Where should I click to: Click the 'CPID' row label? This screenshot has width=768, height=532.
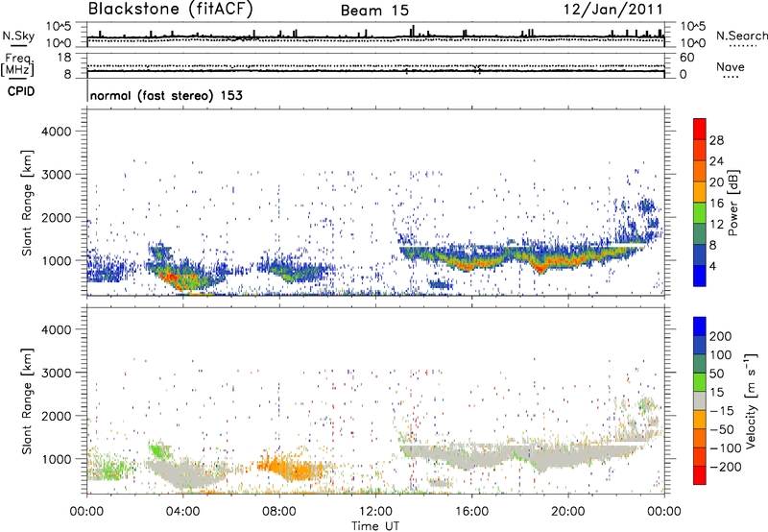tap(21, 91)
